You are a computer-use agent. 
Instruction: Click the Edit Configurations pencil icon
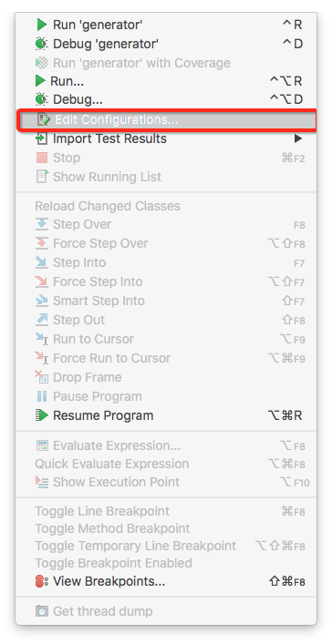click(44, 119)
